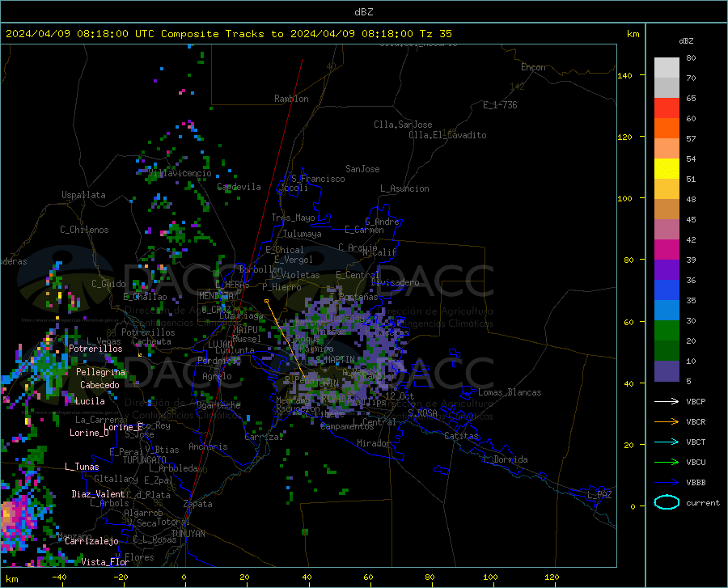Click the Cacheuta map label
728x588 pixels.
(151, 341)
